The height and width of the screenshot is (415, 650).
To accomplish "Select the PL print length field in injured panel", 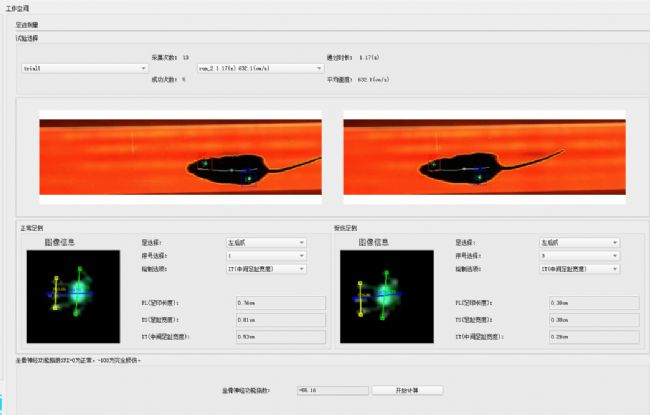I will coord(594,301).
